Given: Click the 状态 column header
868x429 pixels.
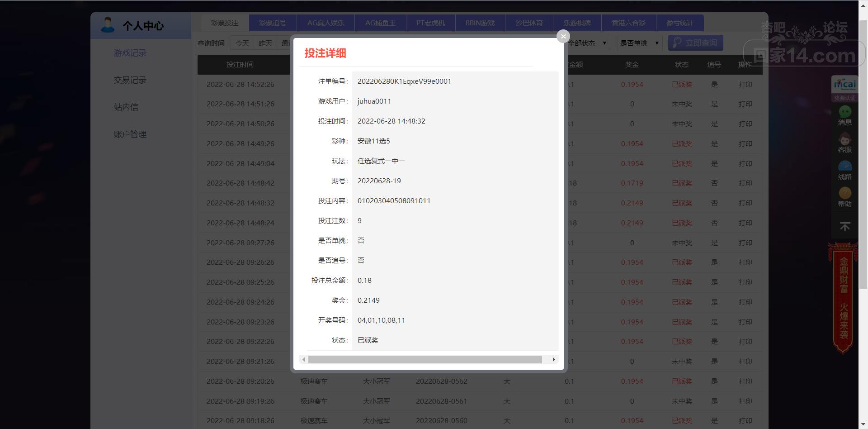Looking at the screenshot, I should tap(682, 65).
